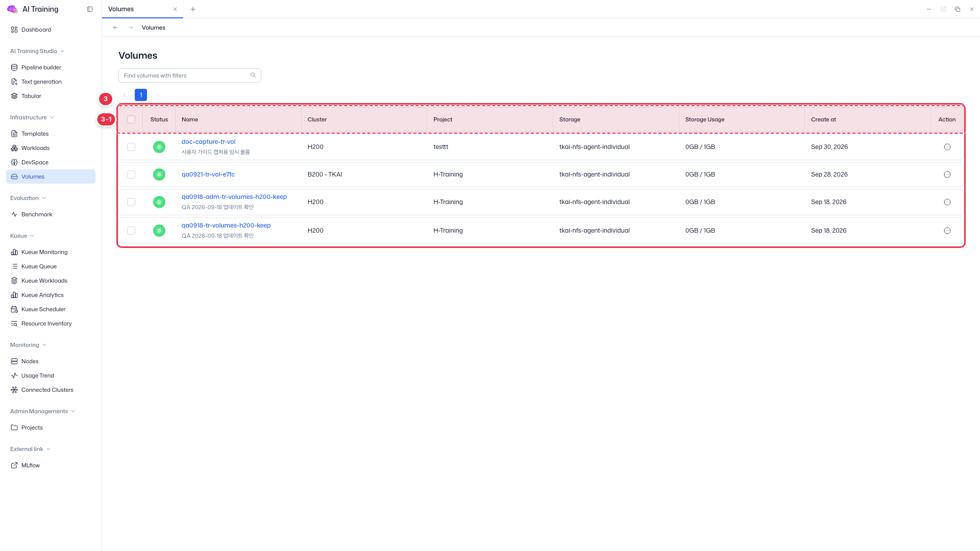
Task: Click the Resource Inventory icon
Action: pos(14,323)
